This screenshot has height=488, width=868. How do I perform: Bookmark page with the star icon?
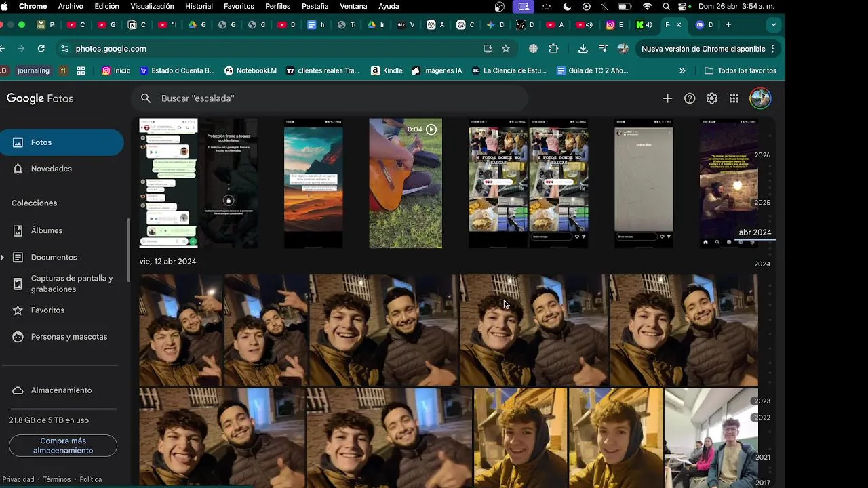click(505, 49)
